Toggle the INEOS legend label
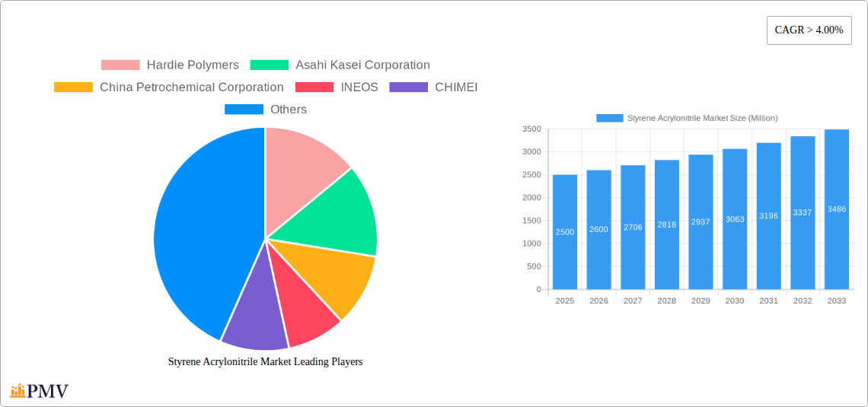This screenshot has width=868, height=407. 359,87
